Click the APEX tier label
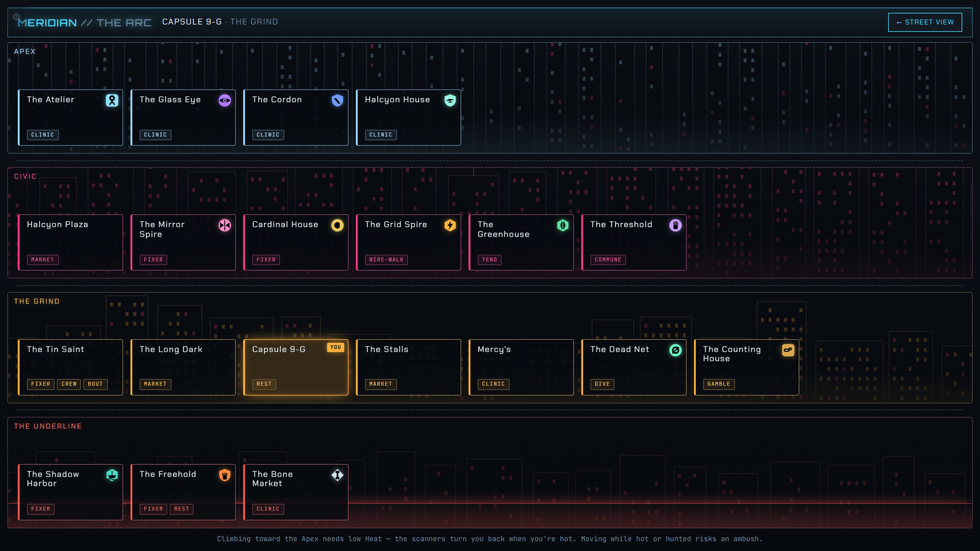 tap(25, 52)
